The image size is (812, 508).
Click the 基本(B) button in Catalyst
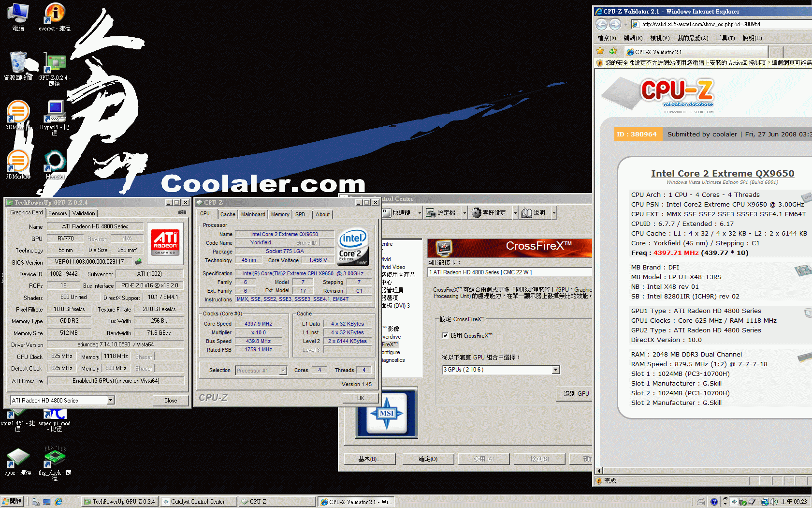click(370, 459)
